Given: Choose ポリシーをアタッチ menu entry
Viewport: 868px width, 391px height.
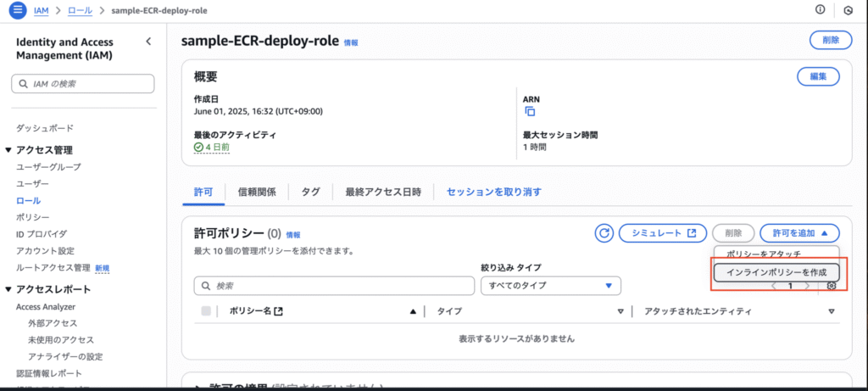Looking at the screenshot, I should [x=764, y=254].
